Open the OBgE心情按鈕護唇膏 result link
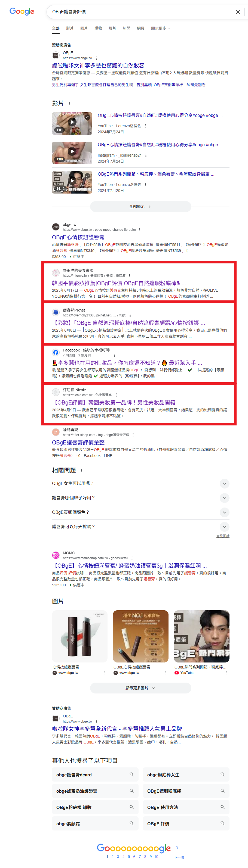The height and width of the screenshot is (868, 248). pos(78,237)
